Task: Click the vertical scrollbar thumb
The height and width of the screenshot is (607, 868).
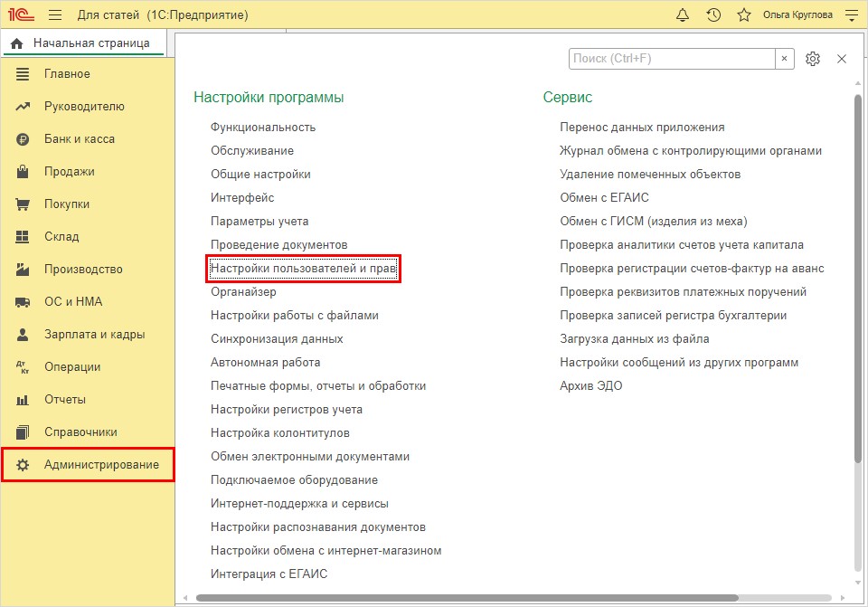Action: coord(858,277)
